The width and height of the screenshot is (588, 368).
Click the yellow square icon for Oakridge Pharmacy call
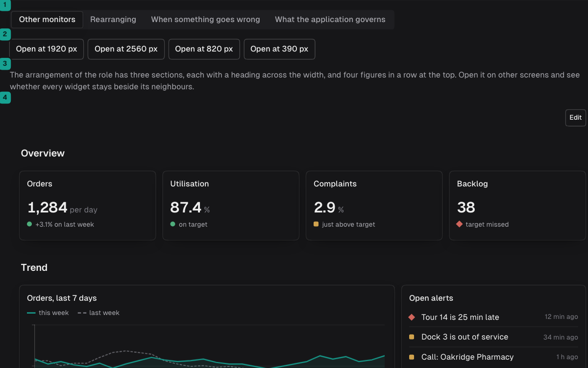tap(412, 357)
